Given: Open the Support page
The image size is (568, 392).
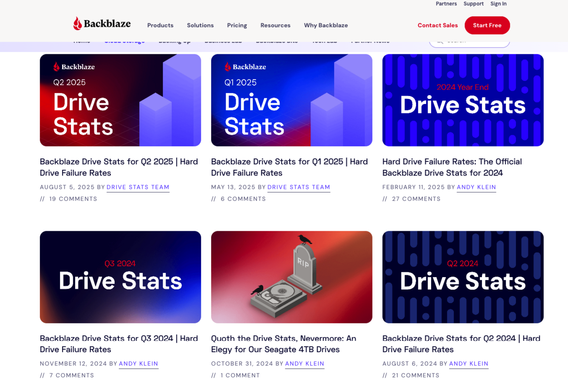Looking at the screenshot, I should tap(473, 4).
